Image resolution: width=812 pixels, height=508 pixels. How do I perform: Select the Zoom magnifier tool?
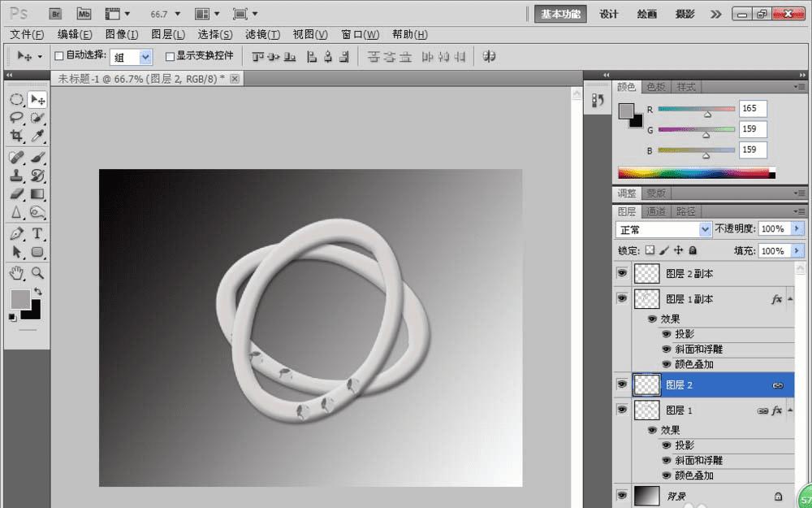click(x=37, y=272)
